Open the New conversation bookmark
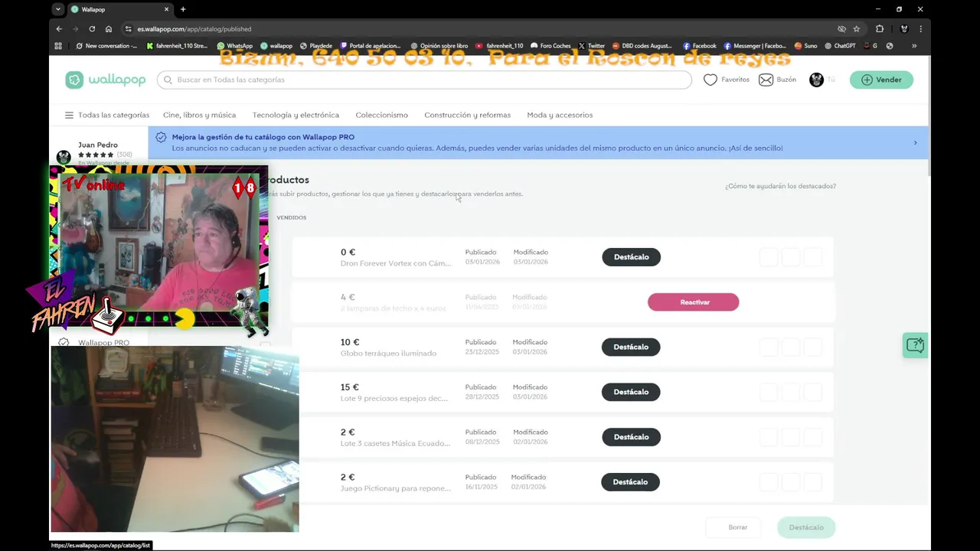The height and width of the screenshot is (551, 980). (x=106, y=46)
